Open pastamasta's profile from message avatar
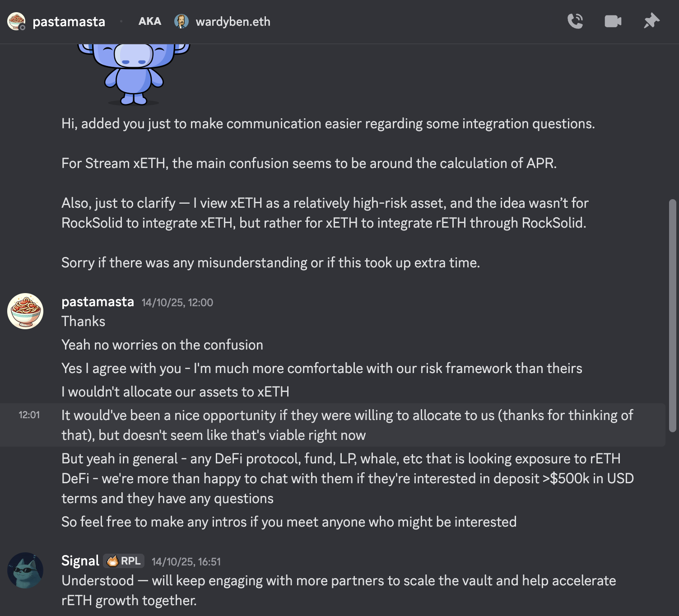 coord(25,311)
